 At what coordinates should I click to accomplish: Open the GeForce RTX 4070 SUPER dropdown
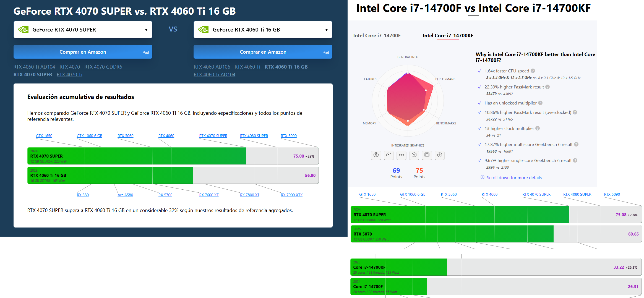83,30
